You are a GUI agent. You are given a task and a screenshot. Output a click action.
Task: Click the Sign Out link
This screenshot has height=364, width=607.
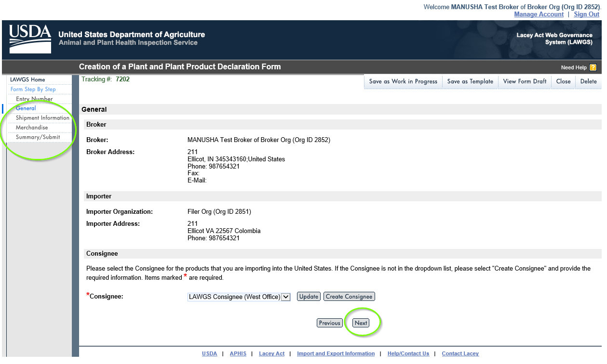(586, 14)
